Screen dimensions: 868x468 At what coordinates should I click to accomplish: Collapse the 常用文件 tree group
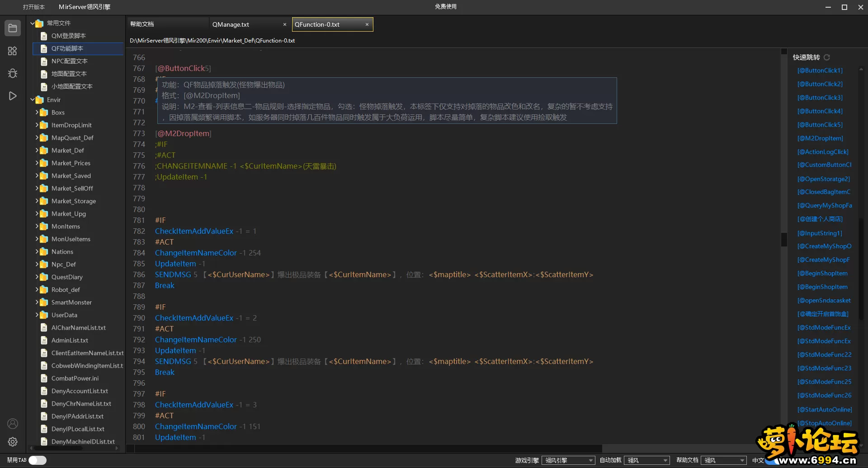pyautogui.click(x=33, y=23)
